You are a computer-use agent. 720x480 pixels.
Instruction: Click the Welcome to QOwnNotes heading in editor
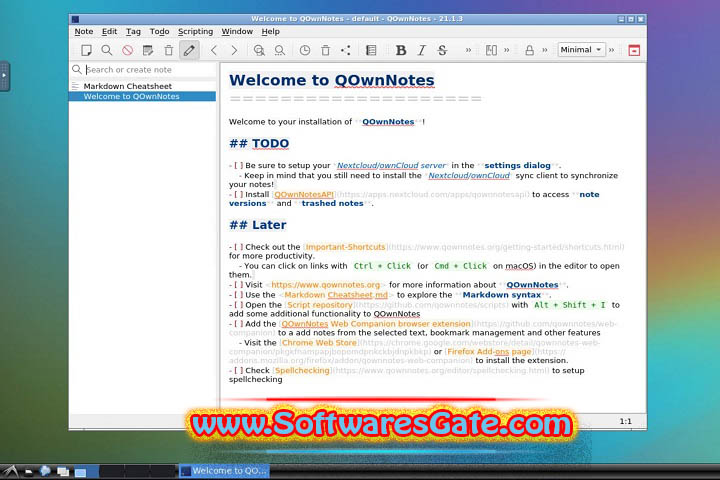pos(332,80)
